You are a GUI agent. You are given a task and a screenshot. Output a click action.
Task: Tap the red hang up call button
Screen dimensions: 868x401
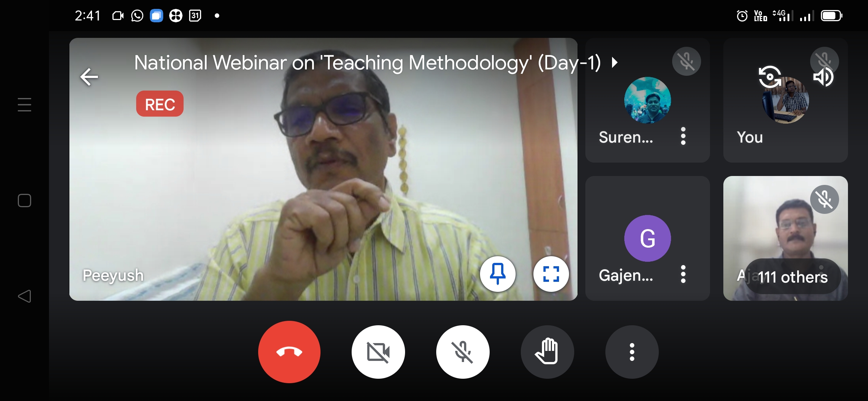pos(289,352)
